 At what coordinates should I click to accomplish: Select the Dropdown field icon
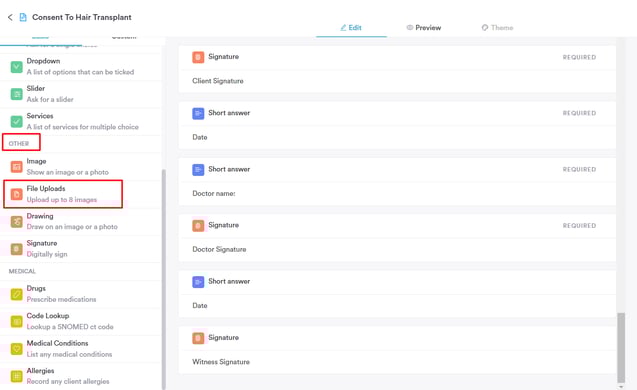point(17,67)
